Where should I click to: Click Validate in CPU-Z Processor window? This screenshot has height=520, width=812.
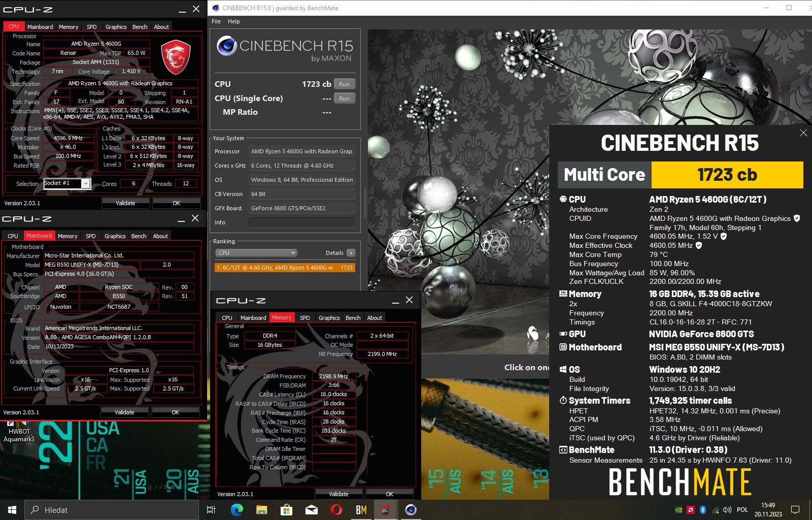pyautogui.click(x=126, y=203)
